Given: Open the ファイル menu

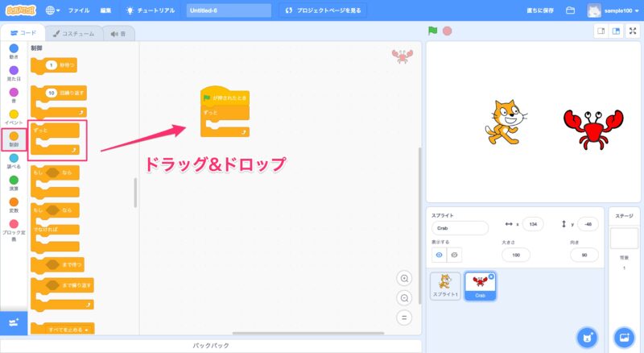Looking at the screenshot, I should click(x=79, y=10).
